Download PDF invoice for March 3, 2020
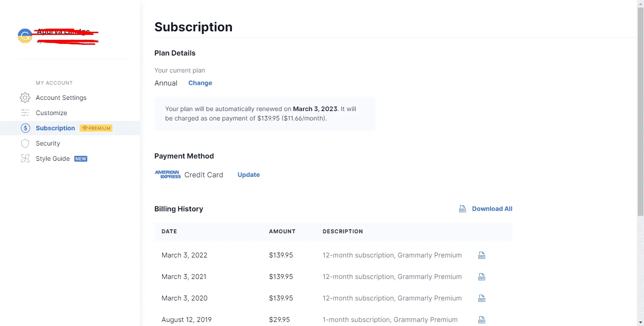 click(482, 298)
